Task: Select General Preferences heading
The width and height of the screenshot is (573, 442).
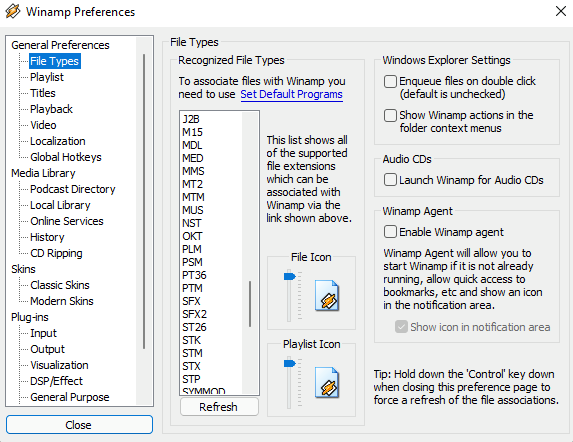Action: (x=60, y=45)
